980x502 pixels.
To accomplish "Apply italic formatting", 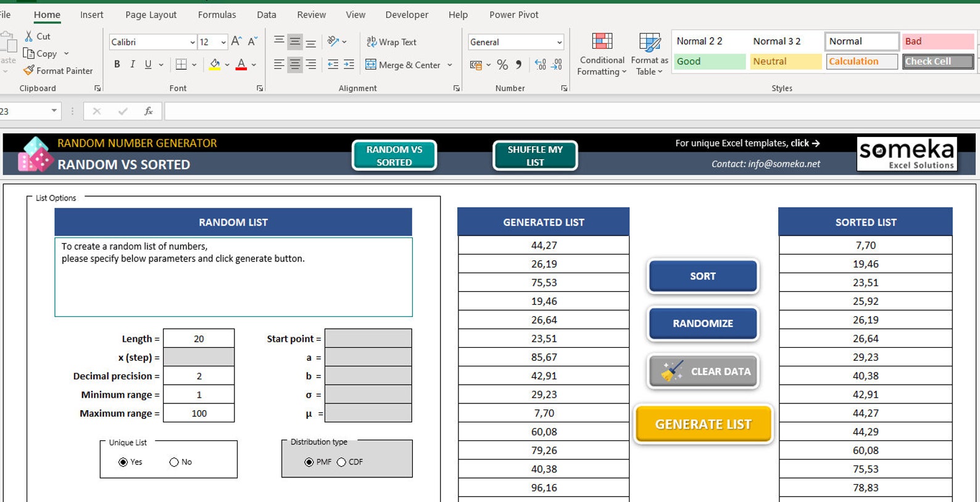I will point(133,64).
